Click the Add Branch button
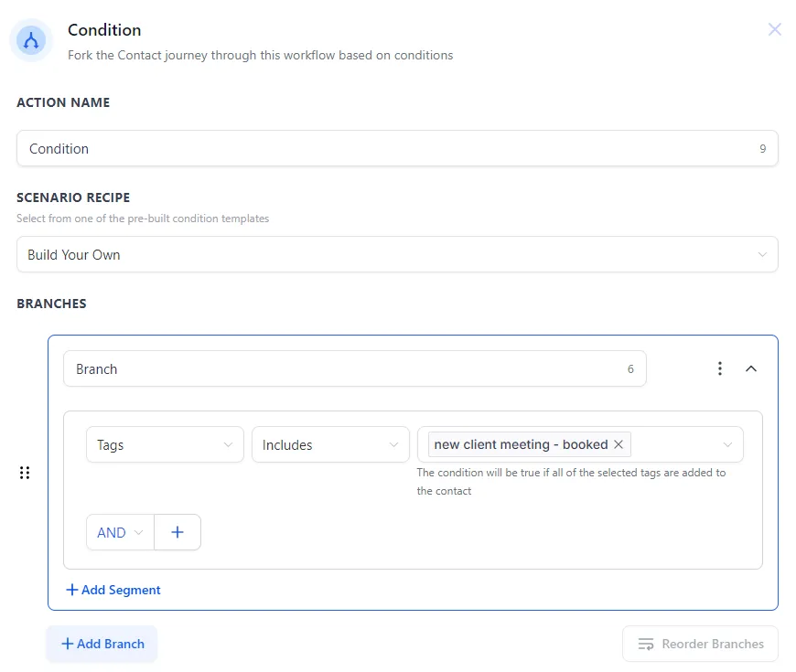This screenshot has width=796, height=672. click(x=102, y=644)
